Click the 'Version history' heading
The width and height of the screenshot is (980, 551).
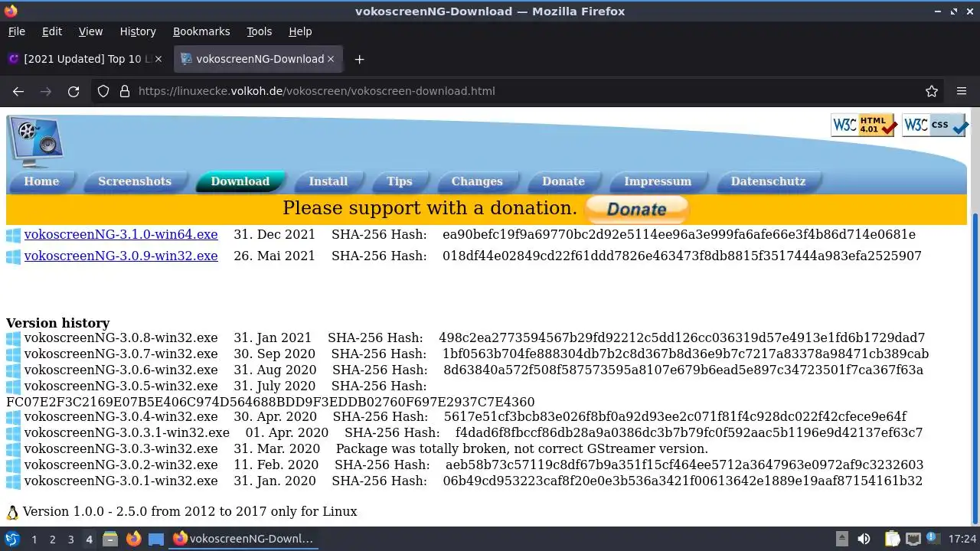(x=58, y=323)
